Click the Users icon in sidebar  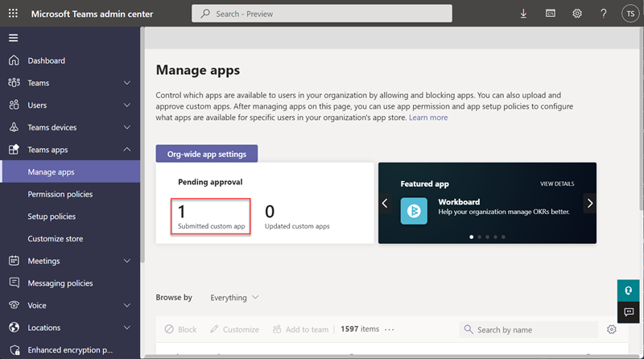tap(14, 105)
